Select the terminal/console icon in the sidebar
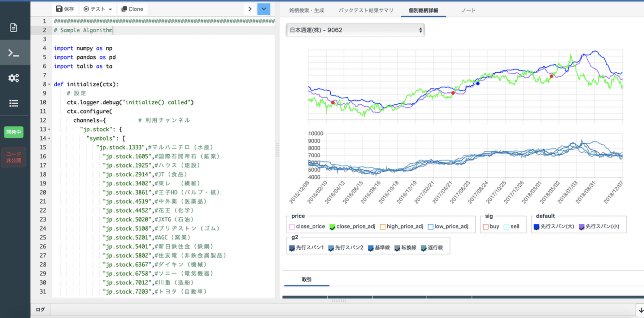The height and width of the screenshot is (318, 644). (14, 53)
